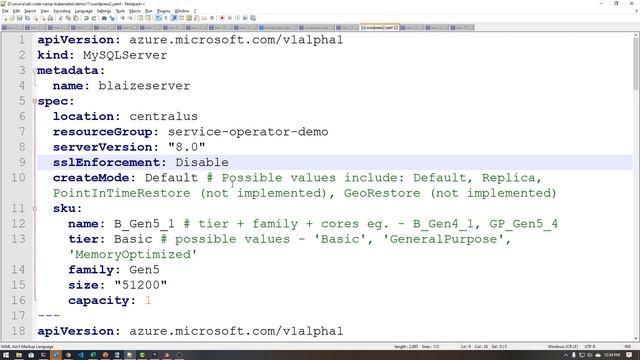
Task: Click 'centralus' location value
Action: pos(163,116)
